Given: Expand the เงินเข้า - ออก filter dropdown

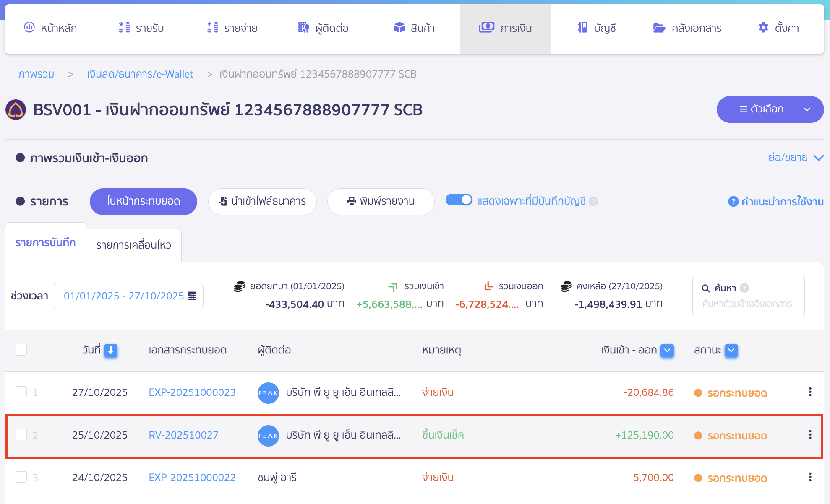Looking at the screenshot, I should 667,350.
